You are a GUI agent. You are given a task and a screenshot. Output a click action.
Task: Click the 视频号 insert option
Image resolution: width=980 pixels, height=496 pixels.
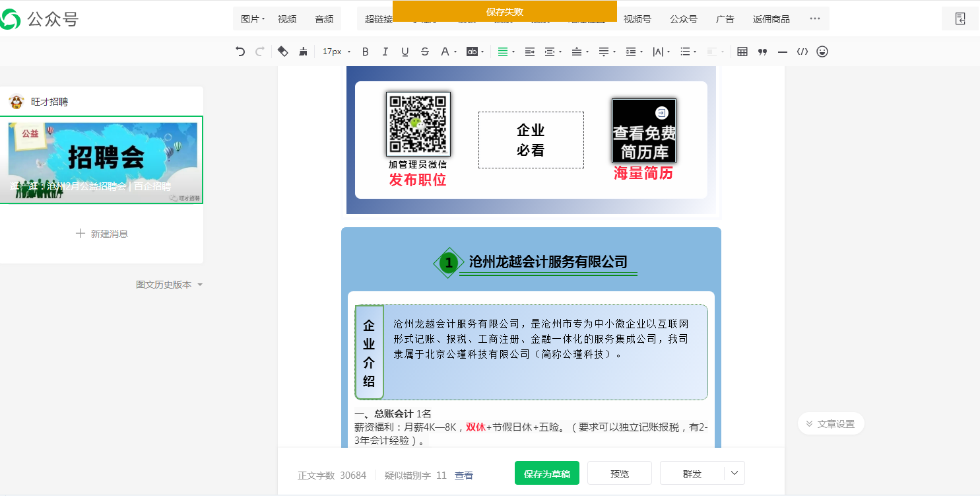tap(637, 19)
